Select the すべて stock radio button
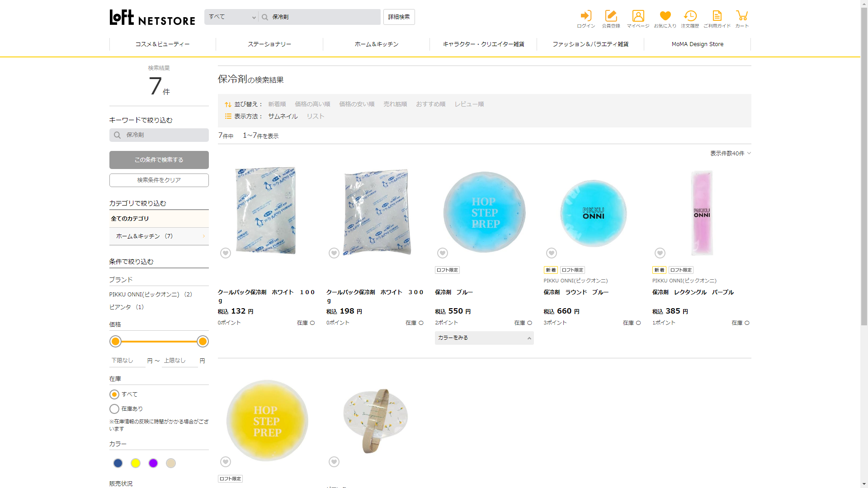Screen dimensions: 868x488 click(x=114, y=394)
